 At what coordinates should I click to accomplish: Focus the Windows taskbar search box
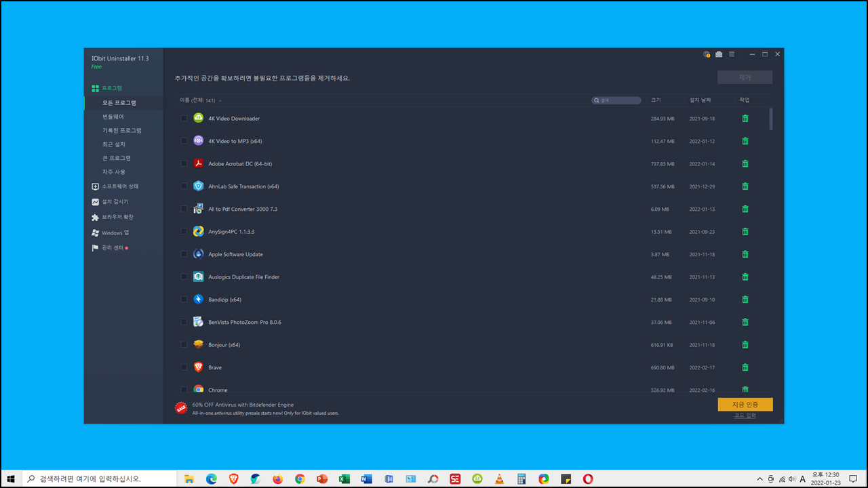click(100, 479)
